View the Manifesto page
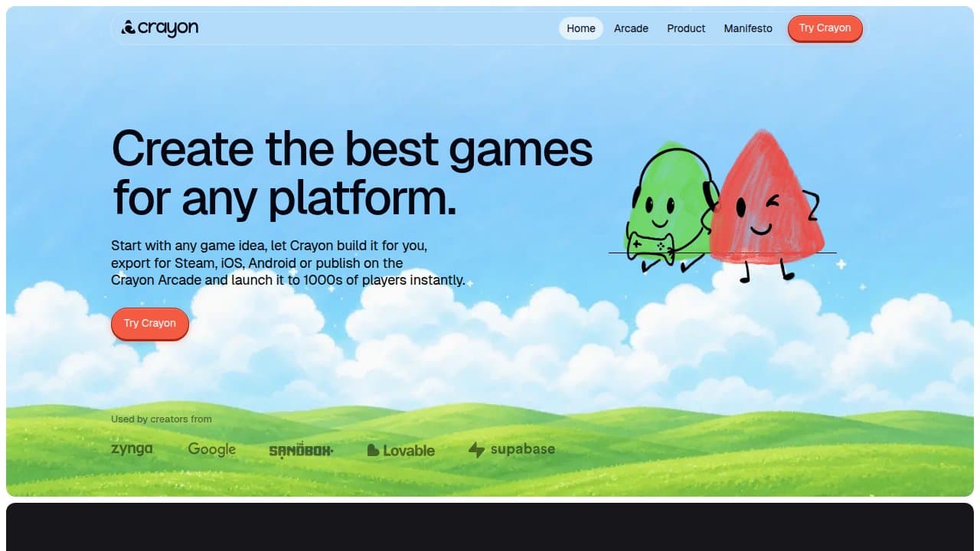This screenshot has height=551, width=980. click(748, 28)
